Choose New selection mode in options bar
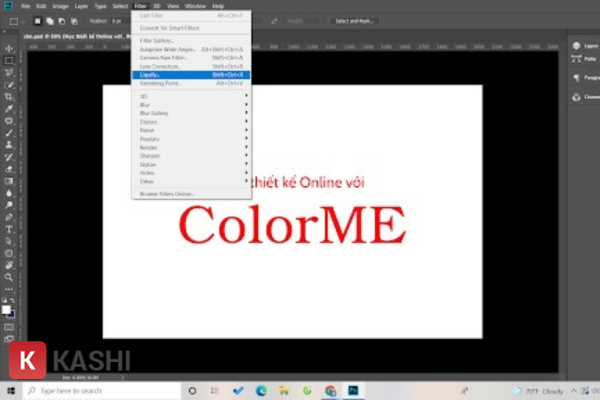The width and height of the screenshot is (600, 400). point(38,21)
